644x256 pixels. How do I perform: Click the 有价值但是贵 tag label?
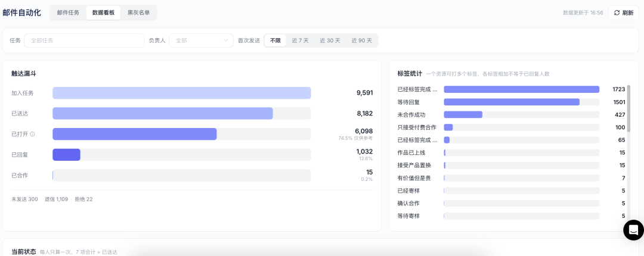click(x=414, y=178)
